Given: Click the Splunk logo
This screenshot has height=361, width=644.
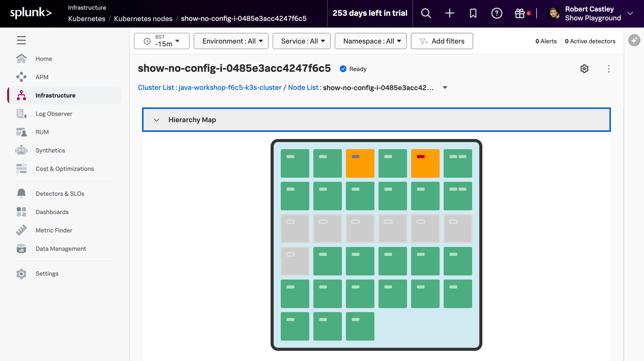Looking at the screenshot, I should [x=31, y=13].
